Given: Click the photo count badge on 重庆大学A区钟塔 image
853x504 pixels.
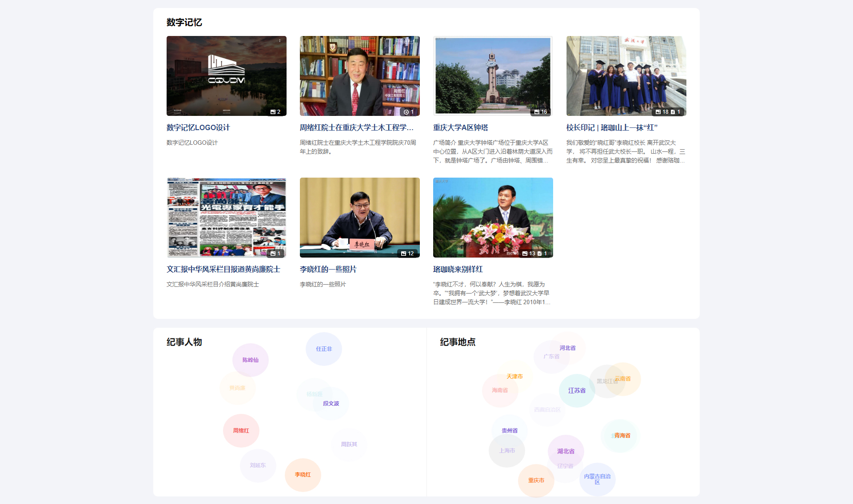Looking at the screenshot, I should point(541,112).
